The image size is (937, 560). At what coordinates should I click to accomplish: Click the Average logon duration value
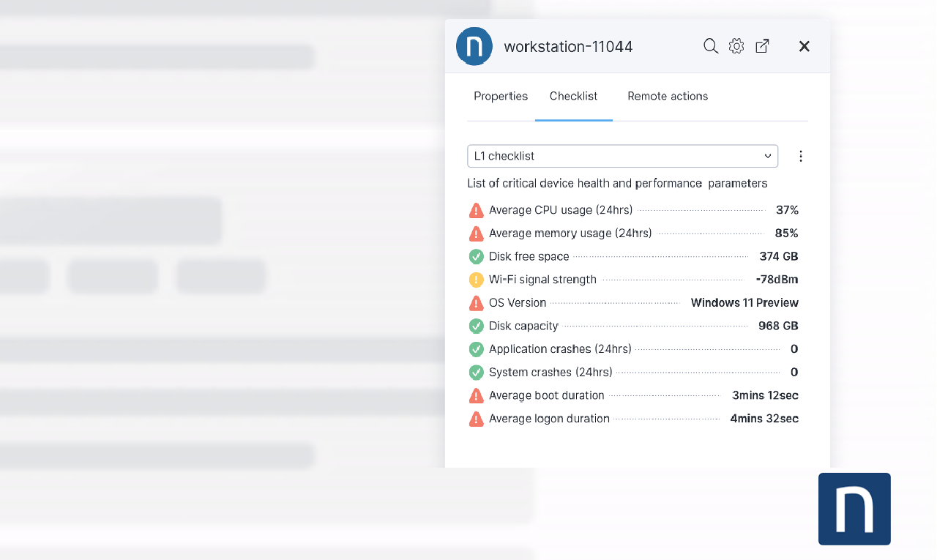[764, 419]
